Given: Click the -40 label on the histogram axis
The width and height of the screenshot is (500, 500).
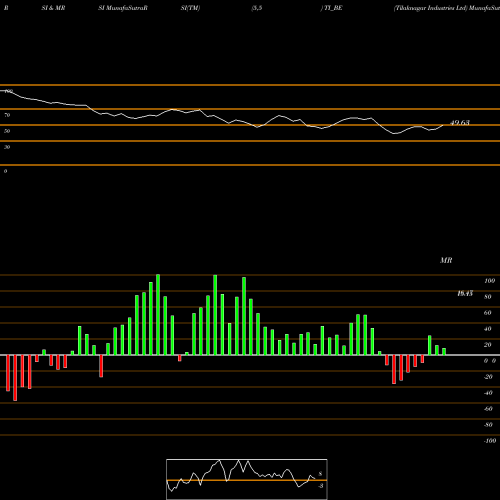Looking at the screenshot, I should click(488, 393).
